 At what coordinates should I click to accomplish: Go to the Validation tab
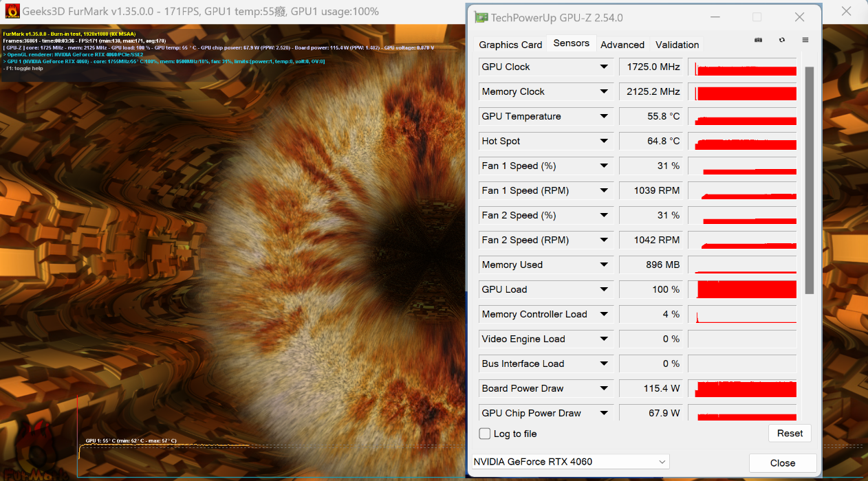click(x=677, y=45)
